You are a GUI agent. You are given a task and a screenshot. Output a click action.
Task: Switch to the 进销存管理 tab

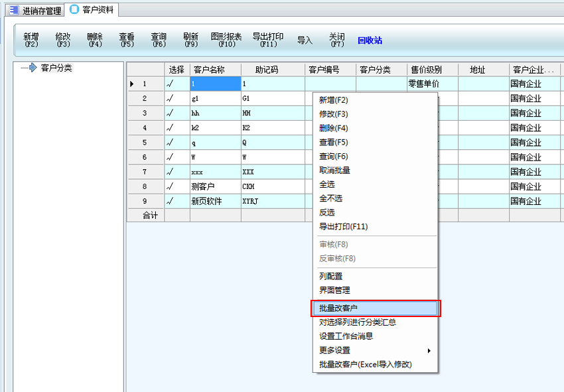coord(36,11)
